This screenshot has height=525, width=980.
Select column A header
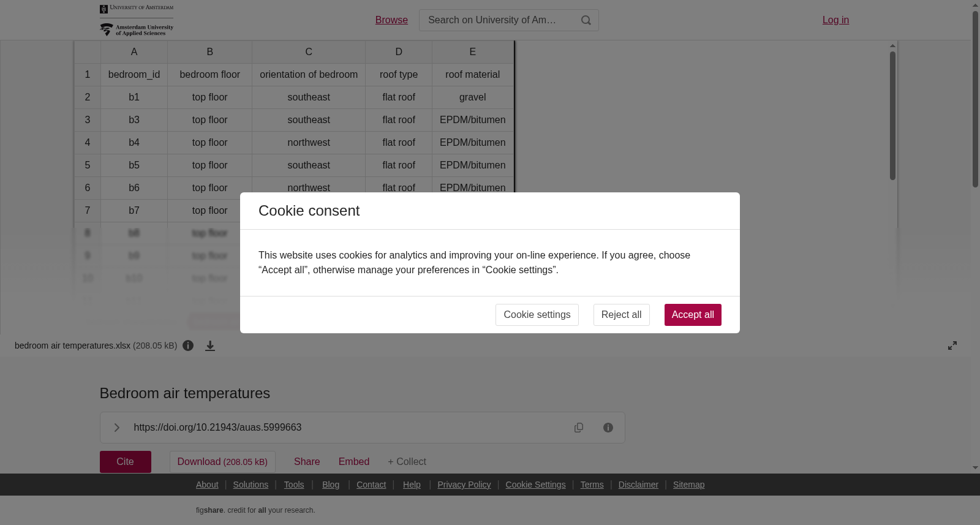pyautogui.click(x=134, y=52)
